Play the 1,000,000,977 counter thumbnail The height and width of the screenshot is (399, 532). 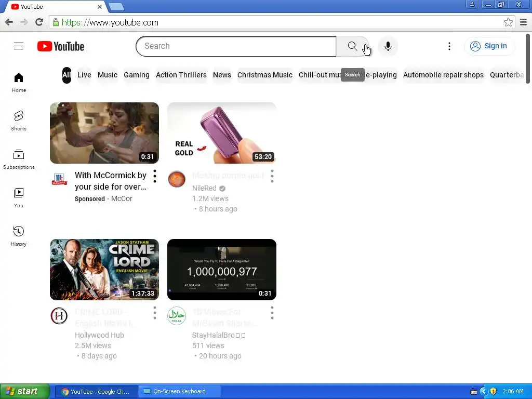tap(221, 270)
